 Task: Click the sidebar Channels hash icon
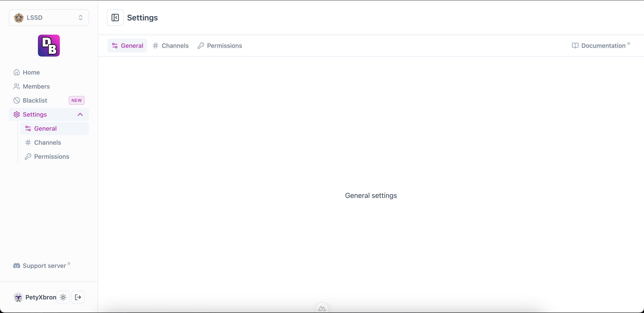coord(28,142)
